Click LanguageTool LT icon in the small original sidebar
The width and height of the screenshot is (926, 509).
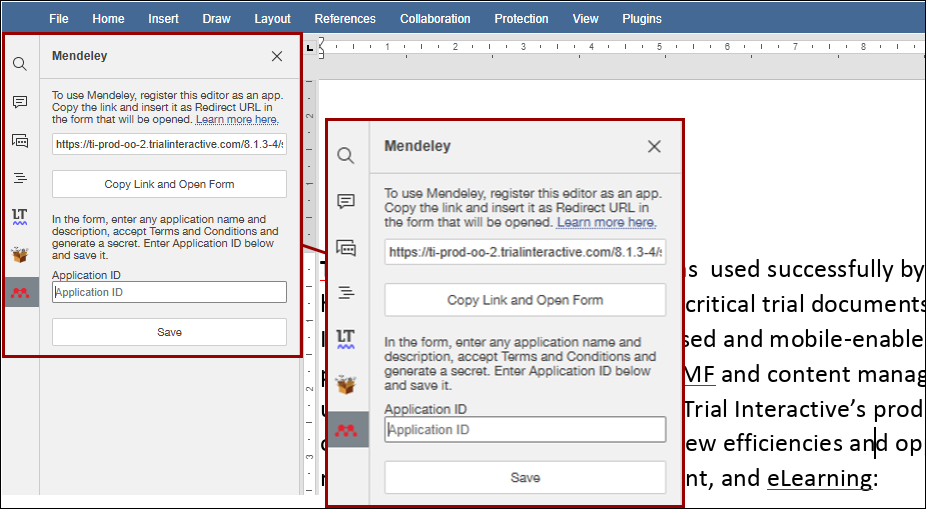pos(20,215)
